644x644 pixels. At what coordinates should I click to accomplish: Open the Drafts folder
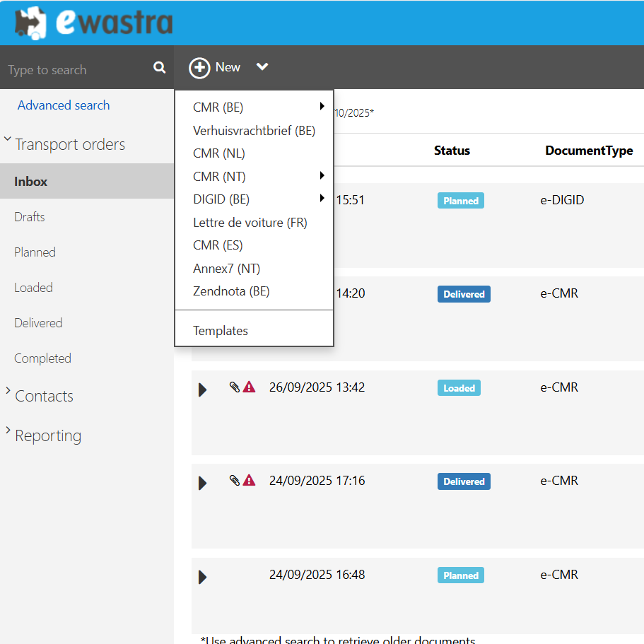pyautogui.click(x=30, y=217)
